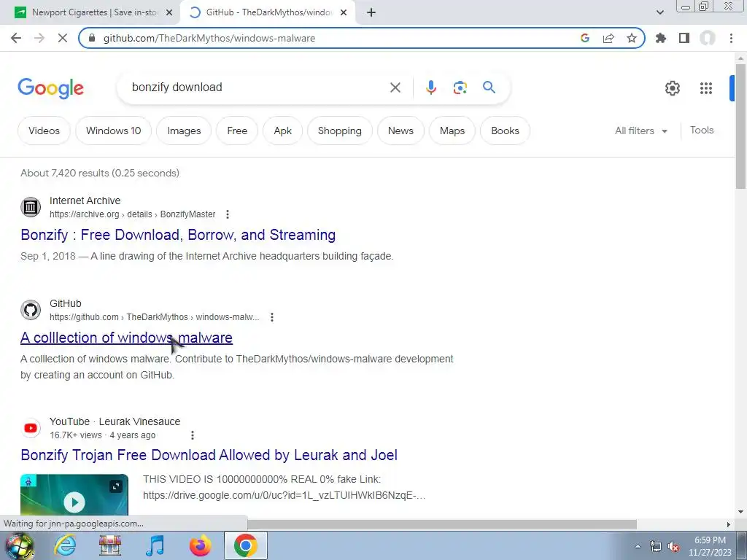
Task: Open the muted volume tray icon
Action: tap(673, 547)
